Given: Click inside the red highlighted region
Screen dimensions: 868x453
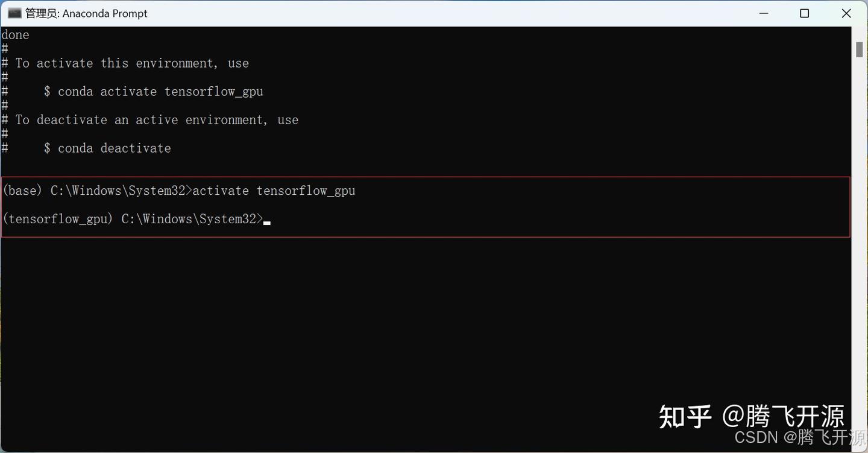Looking at the screenshot, I should pyautogui.click(x=422, y=205).
